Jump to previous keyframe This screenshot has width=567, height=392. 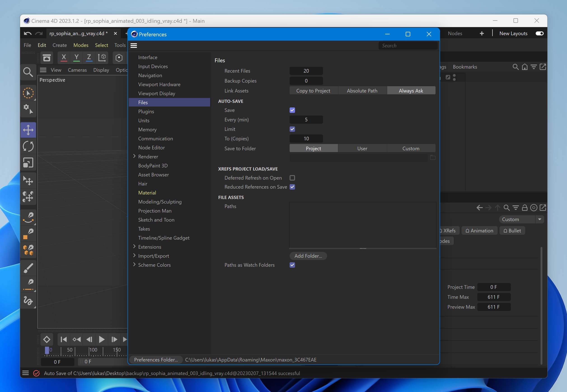(77, 339)
